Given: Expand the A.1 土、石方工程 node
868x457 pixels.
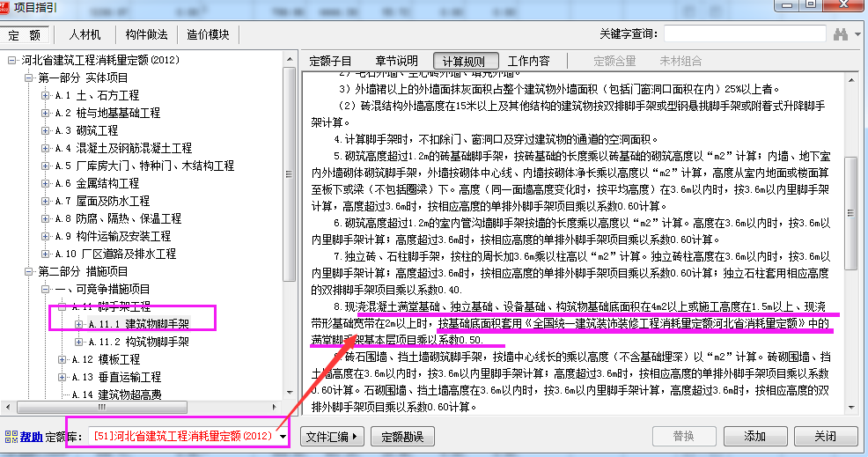Looking at the screenshot, I should pos(46,96).
